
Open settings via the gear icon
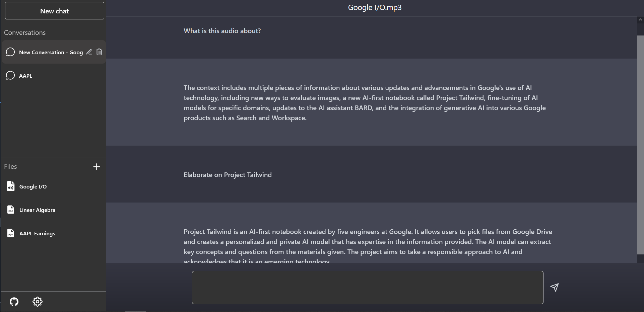tap(38, 302)
